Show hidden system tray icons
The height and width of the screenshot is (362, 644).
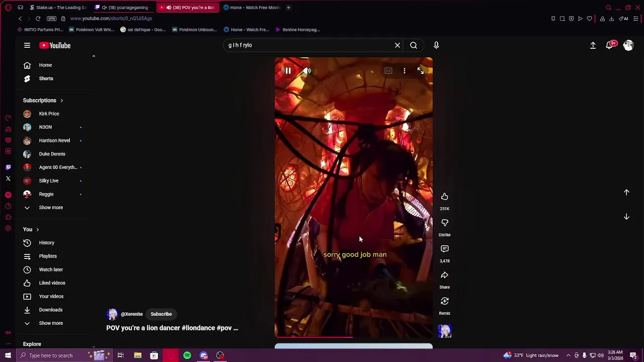(569, 355)
